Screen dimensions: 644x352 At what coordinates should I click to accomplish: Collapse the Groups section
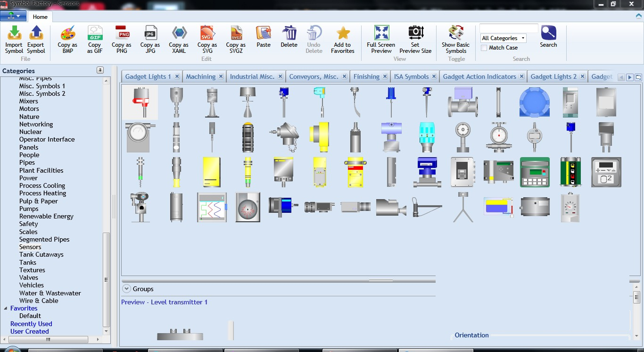126,289
